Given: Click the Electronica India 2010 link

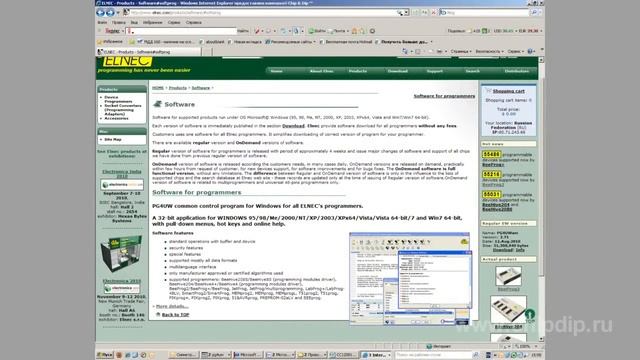Looking at the screenshot, I should coord(122,174).
